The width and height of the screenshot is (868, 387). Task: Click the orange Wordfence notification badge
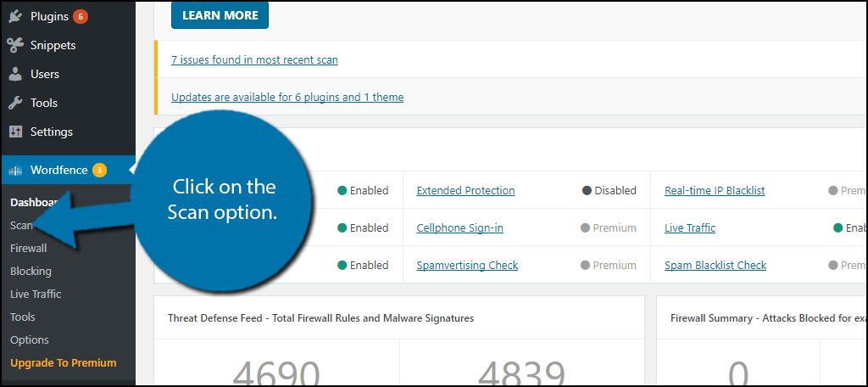99,171
